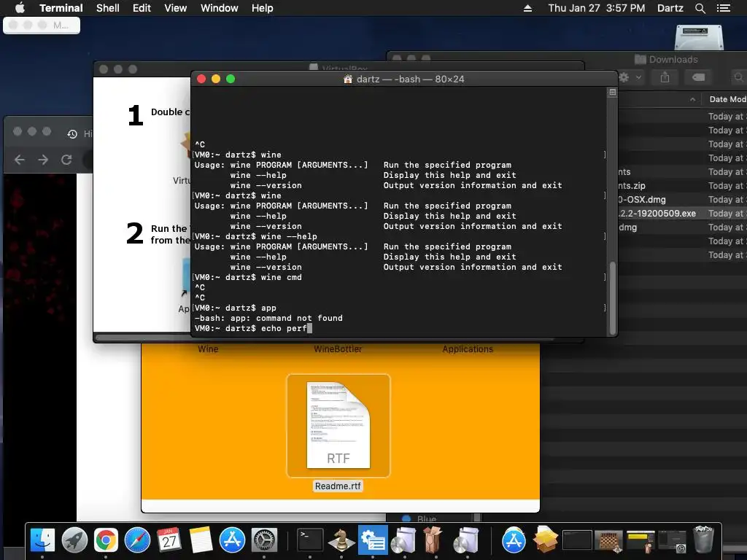Click the Terminal icon in Dock
Screen dimensions: 747x560
coord(309,540)
